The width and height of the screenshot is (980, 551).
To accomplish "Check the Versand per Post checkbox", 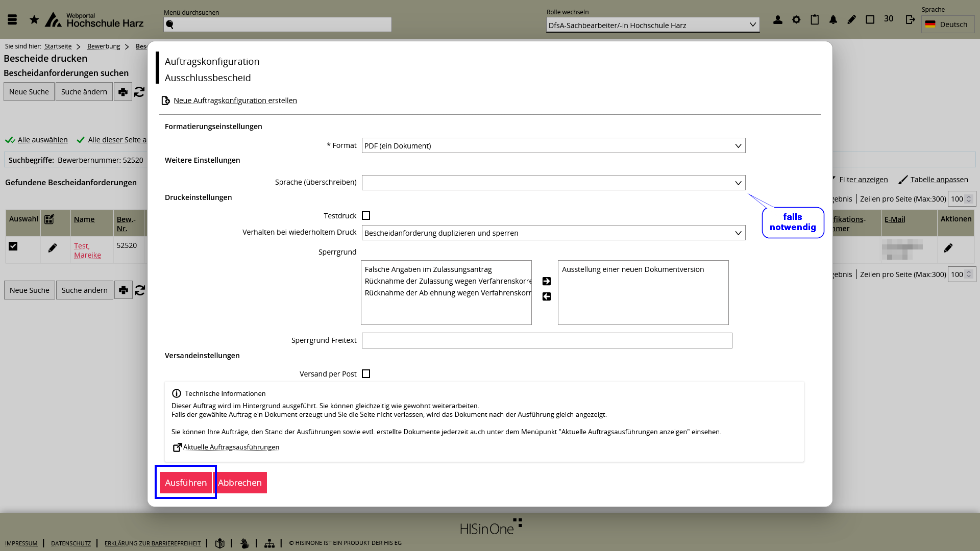I will tap(366, 374).
